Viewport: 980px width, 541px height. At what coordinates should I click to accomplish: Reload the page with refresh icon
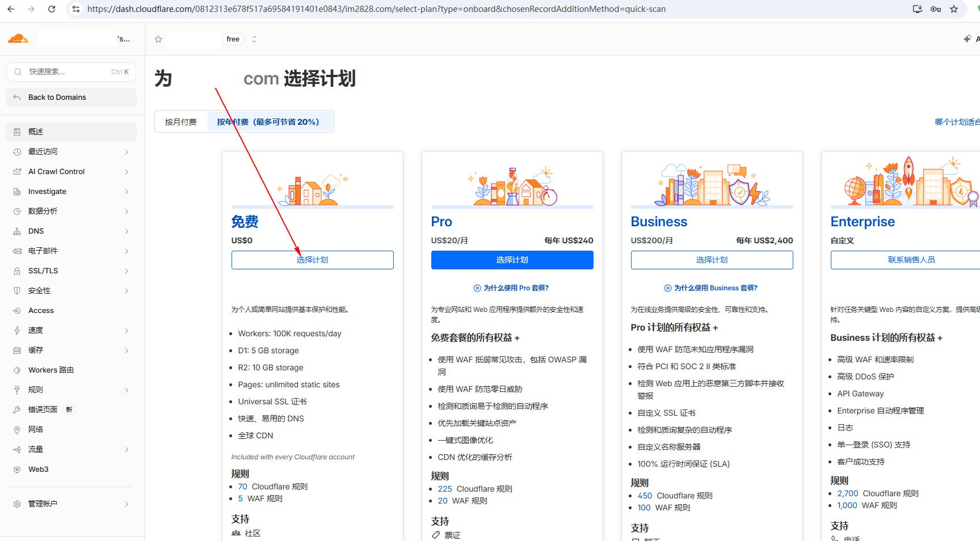click(x=52, y=9)
